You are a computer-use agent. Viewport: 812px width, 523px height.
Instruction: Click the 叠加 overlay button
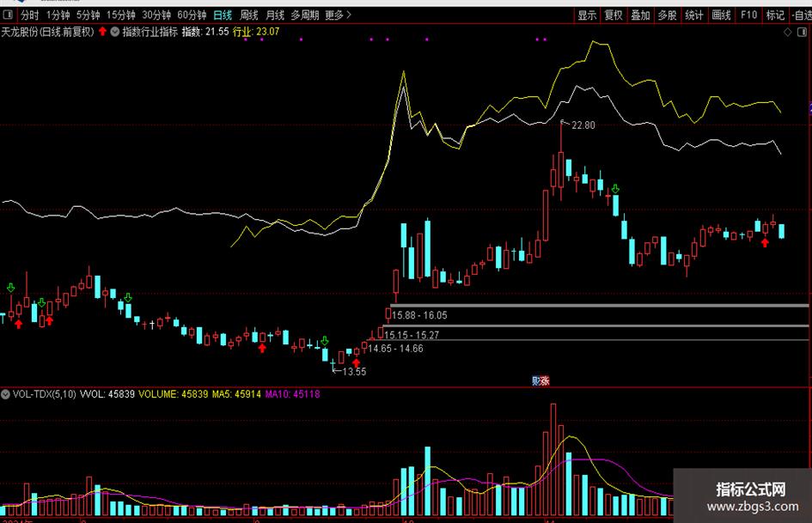point(641,15)
